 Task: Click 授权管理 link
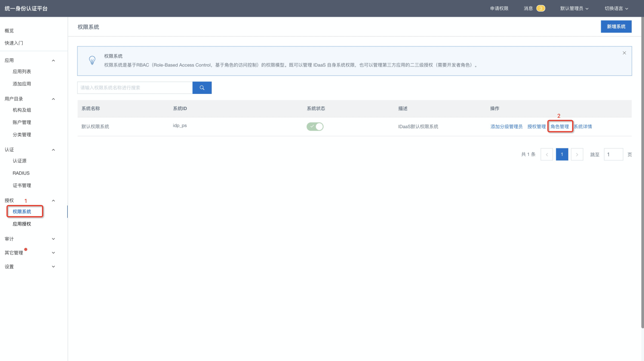click(537, 126)
